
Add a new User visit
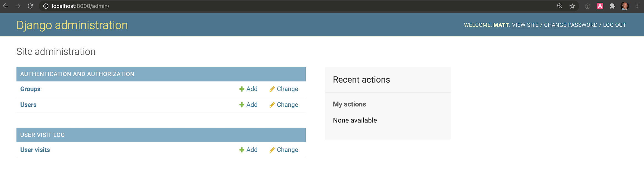[x=248, y=150]
